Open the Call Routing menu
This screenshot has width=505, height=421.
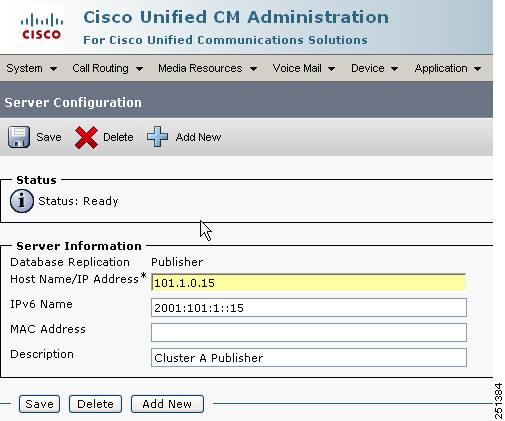click(107, 68)
